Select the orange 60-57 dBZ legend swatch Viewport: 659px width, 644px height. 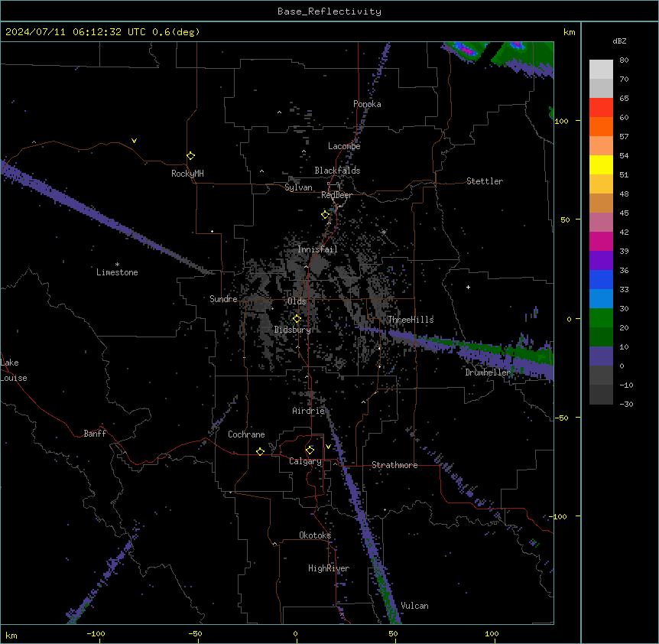coord(601,127)
